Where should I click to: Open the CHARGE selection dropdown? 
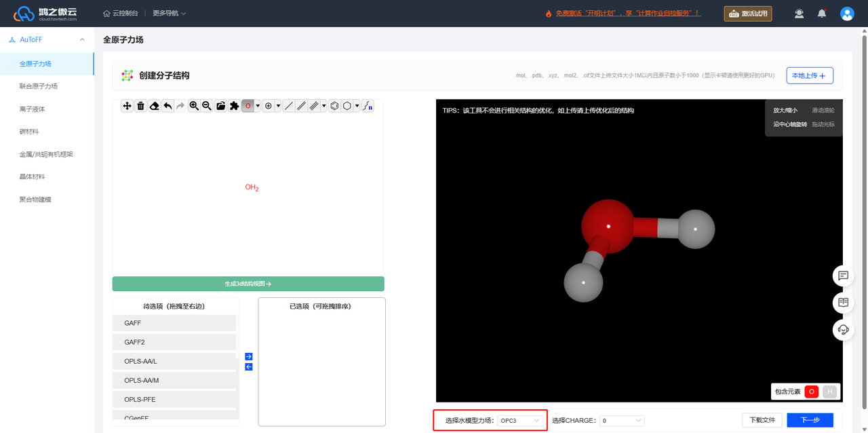(622, 421)
